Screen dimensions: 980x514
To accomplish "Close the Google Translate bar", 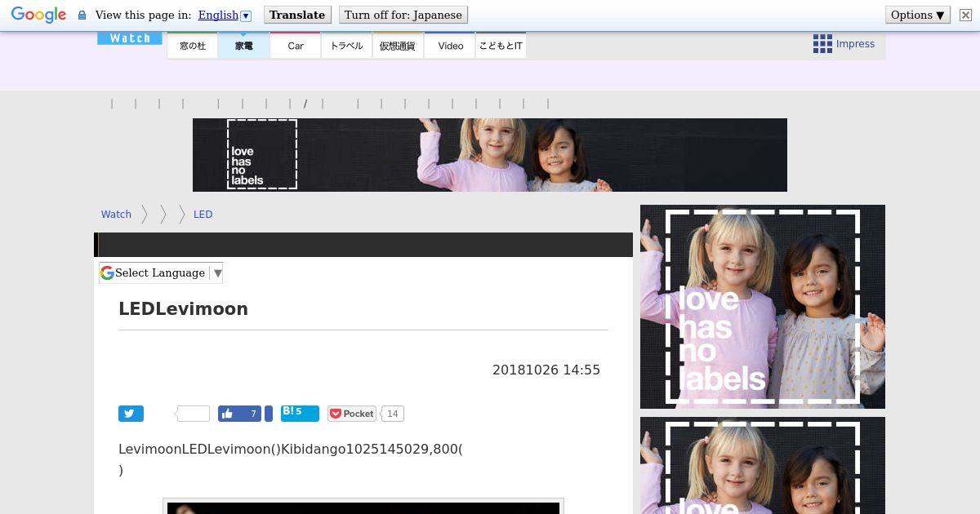I will click(965, 15).
